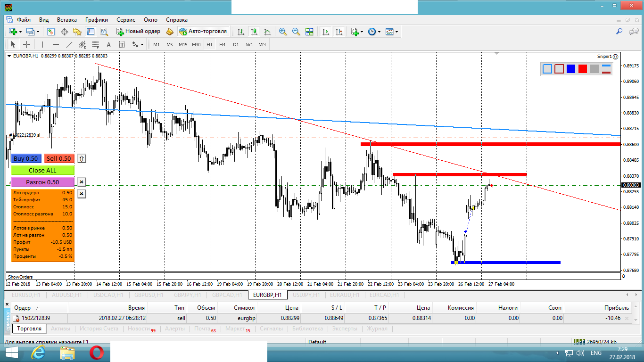Click the Новый ордер button
Image resolution: width=644 pixels, height=362 pixels.
[x=139, y=32]
